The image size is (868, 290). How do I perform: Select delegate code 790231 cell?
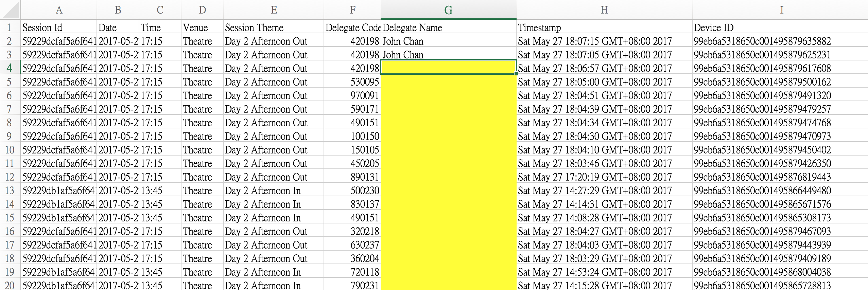click(352, 285)
